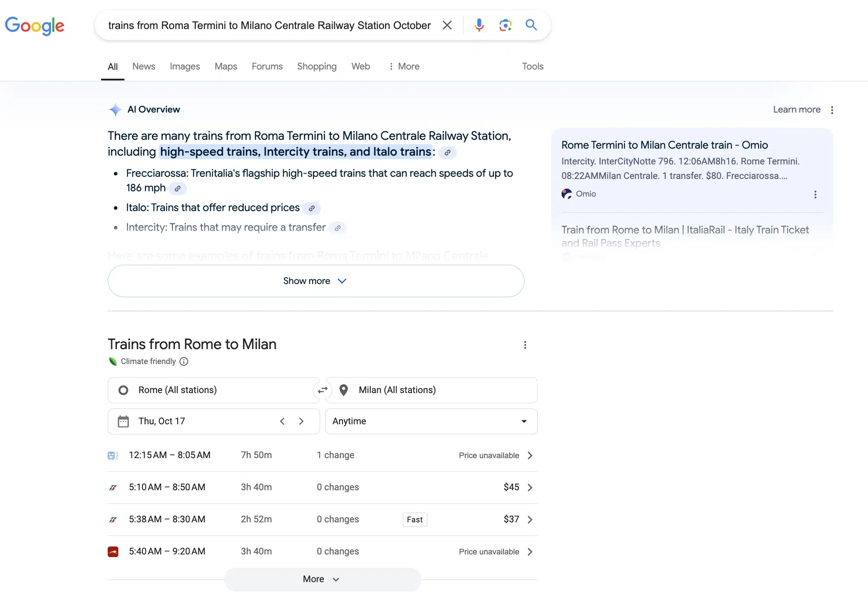This screenshot has height=605, width=868.
Task: Select the Images tab in Google search
Action: tap(185, 66)
